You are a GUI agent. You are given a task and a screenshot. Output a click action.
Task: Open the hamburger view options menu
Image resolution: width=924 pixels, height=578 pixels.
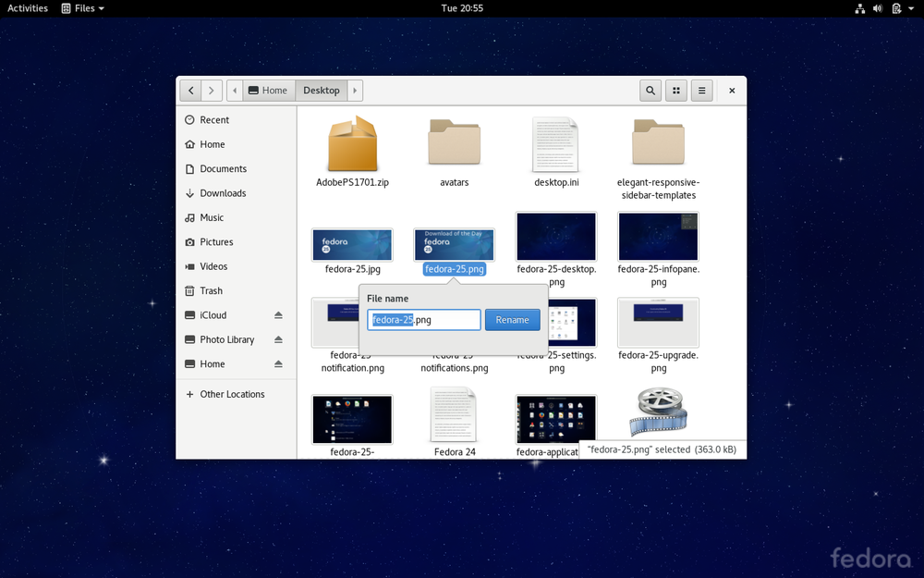(x=702, y=91)
